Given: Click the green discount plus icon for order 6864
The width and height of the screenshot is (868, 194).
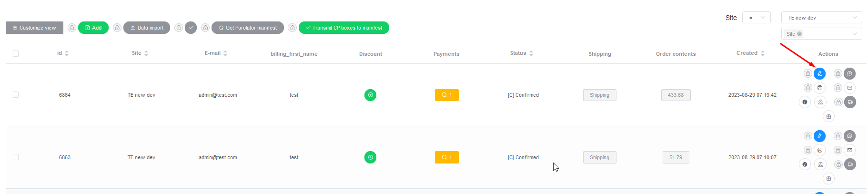Looking at the screenshot, I should point(370,95).
